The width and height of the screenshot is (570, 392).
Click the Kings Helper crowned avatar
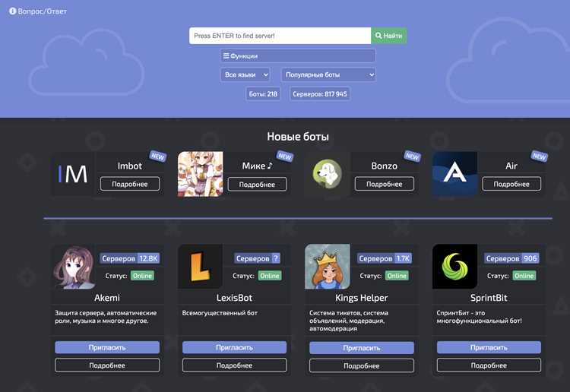click(x=327, y=267)
